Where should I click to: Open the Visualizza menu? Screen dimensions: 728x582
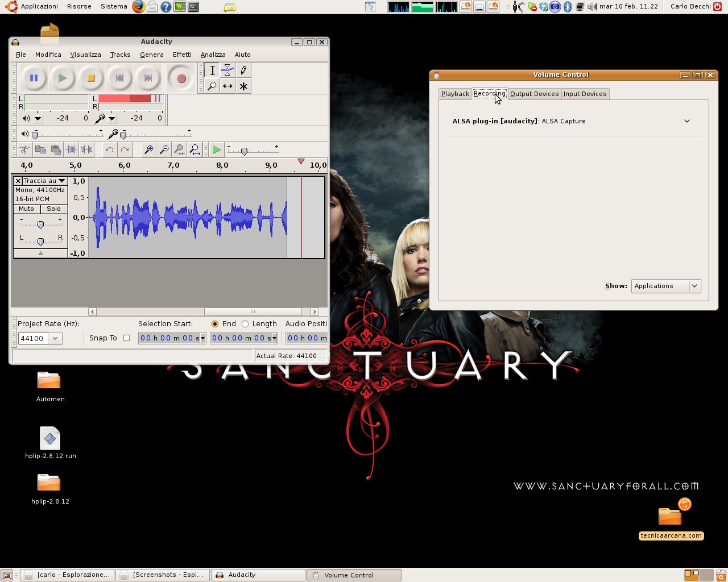coord(85,55)
